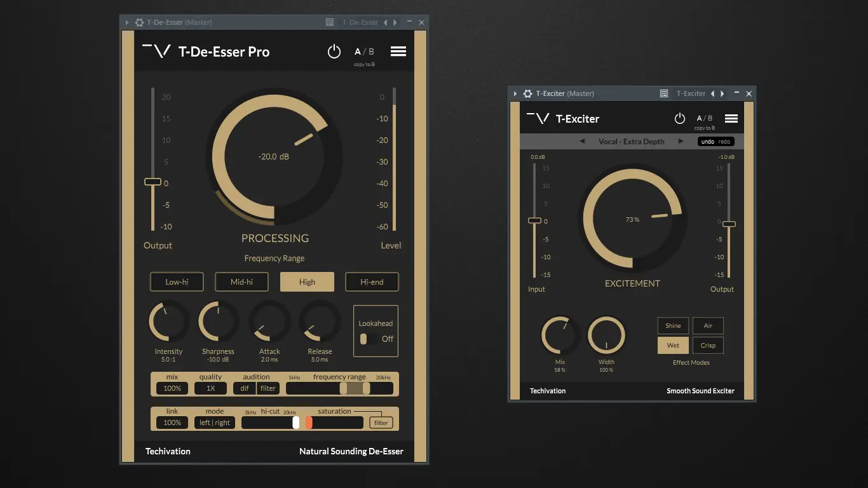
Task: Click the link 100% value box
Action: point(172,423)
